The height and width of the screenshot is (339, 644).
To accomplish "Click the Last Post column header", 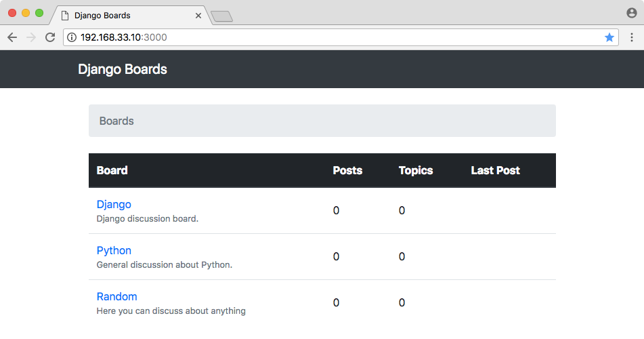I will pos(495,170).
